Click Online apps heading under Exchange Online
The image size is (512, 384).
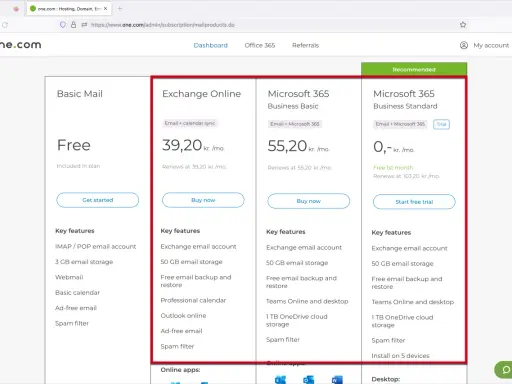click(180, 370)
